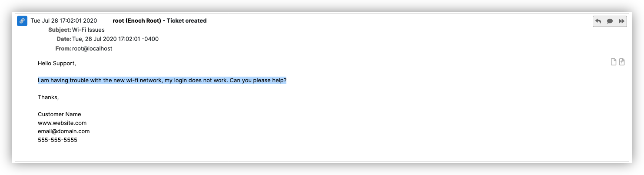Click the email@domain.com address
Viewport: 644px width, 175px height.
pos(64,131)
